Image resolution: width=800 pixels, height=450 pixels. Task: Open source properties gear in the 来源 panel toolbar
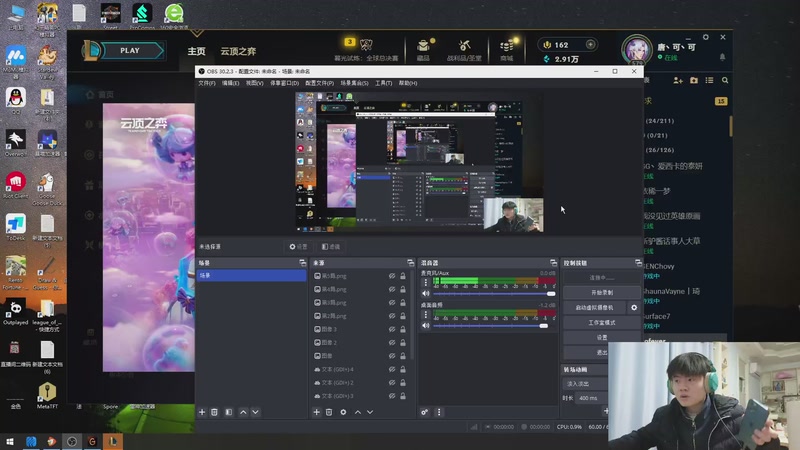pyautogui.click(x=343, y=412)
